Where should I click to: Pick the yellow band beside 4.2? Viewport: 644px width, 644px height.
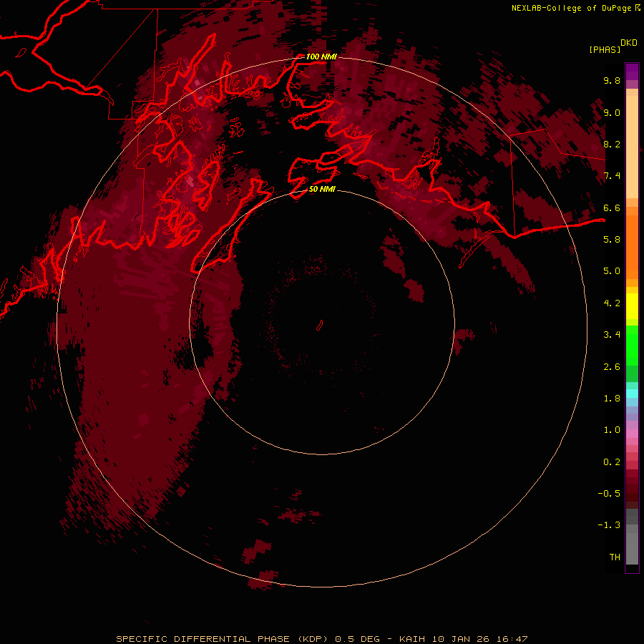click(632, 306)
